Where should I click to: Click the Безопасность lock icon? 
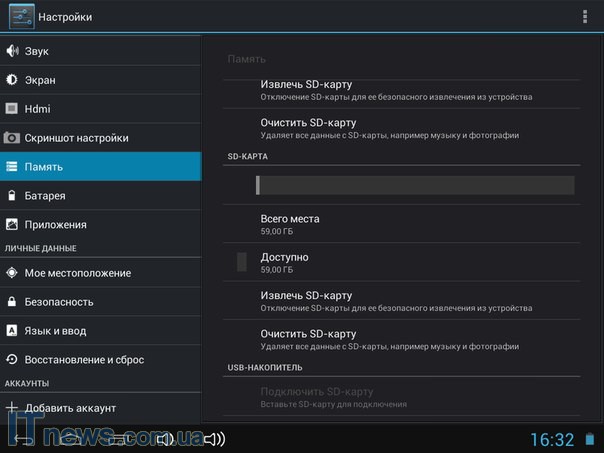point(12,302)
